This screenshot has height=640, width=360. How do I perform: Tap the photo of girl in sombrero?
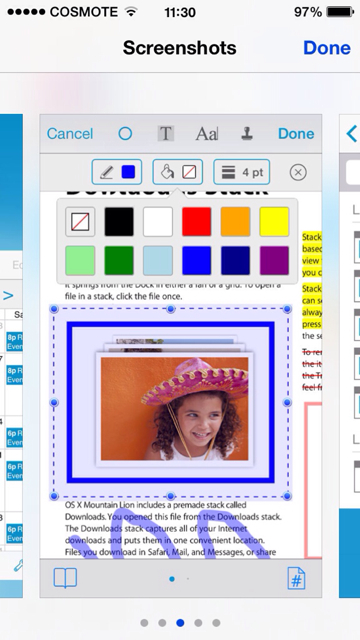click(175, 409)
